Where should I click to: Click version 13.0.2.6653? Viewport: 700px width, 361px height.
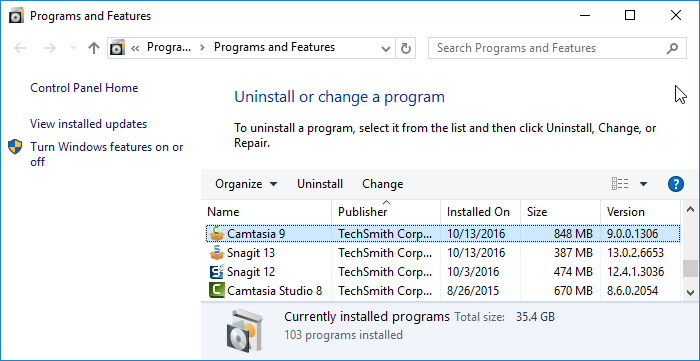636,253
